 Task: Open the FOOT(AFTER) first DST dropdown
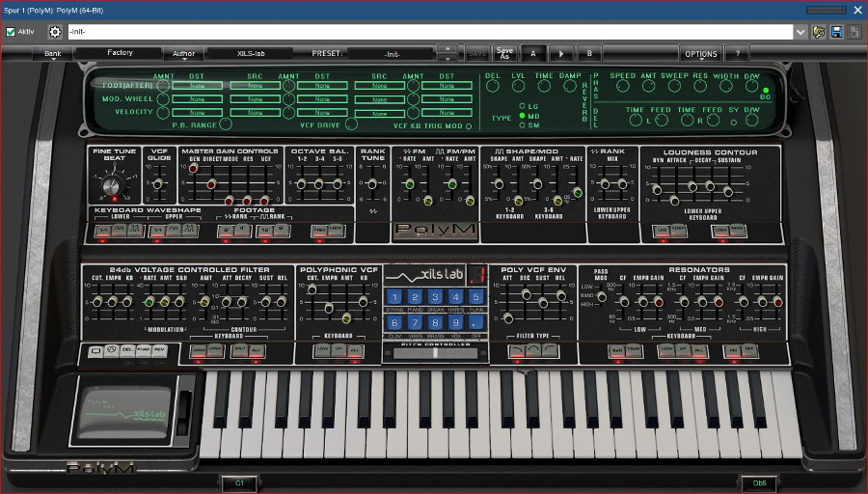[197, 85]
